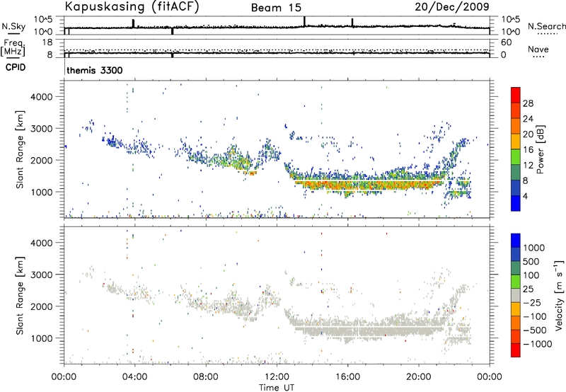The image size is (566, 392).
Task: Click the '12:00' time tick label
Action: (x=277, y=377)
